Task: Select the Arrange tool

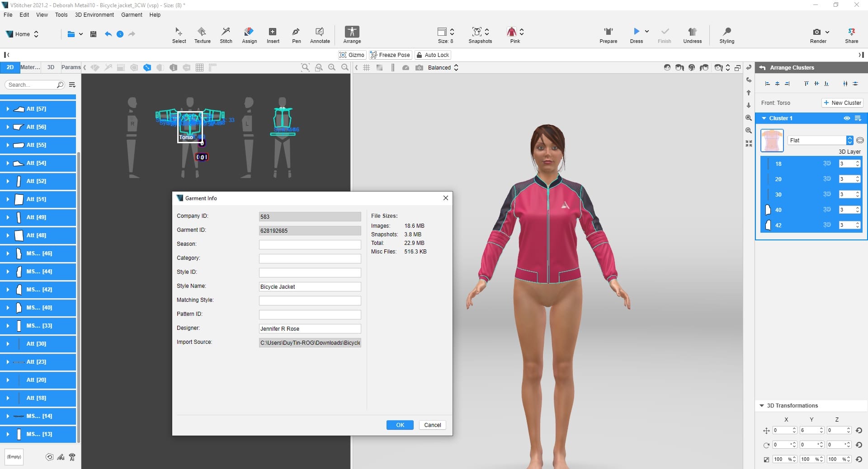Action: (352, 35)
